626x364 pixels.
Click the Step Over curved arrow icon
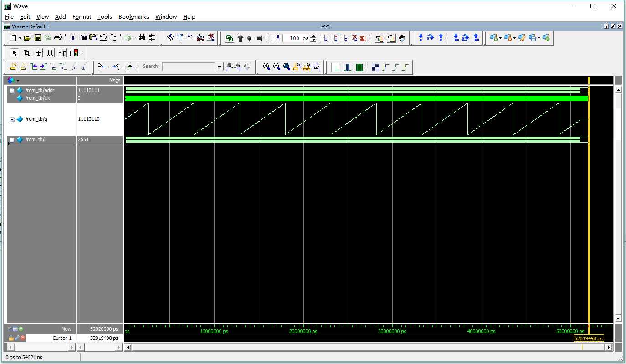click(x=431, y=38)
